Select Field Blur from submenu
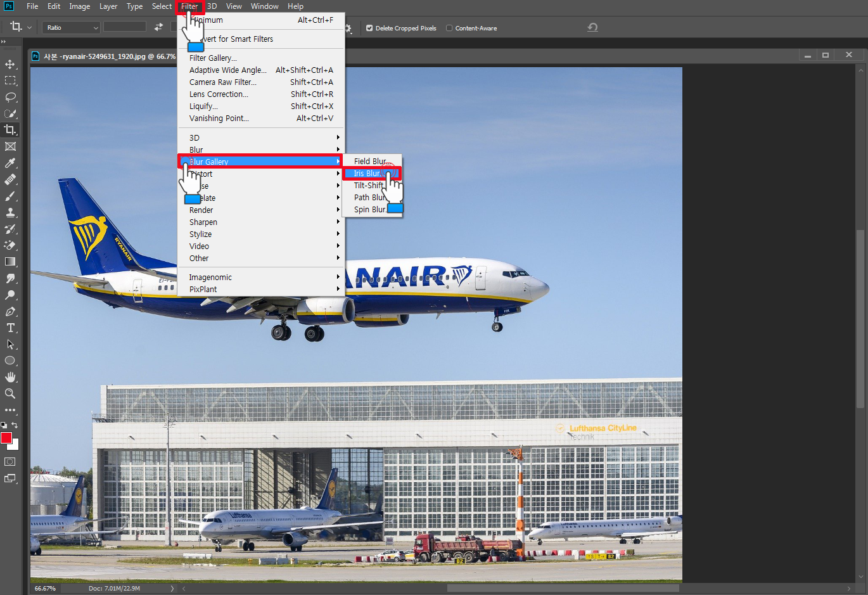Screen dimensions: 868x595 pyautogui.click(x=372, y=161)
